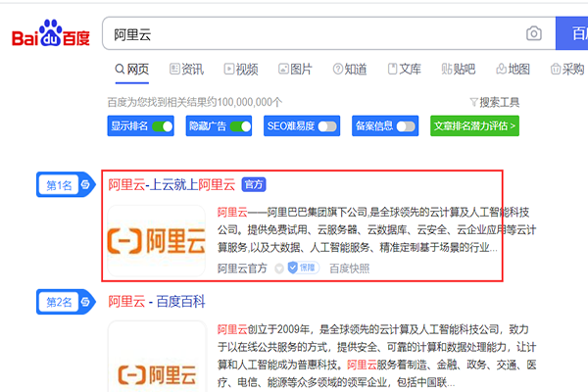The width and height of the screenshot is (588, 392).
Task: Go to the 贴吧 tab
Action: click(x=459, y=70)
